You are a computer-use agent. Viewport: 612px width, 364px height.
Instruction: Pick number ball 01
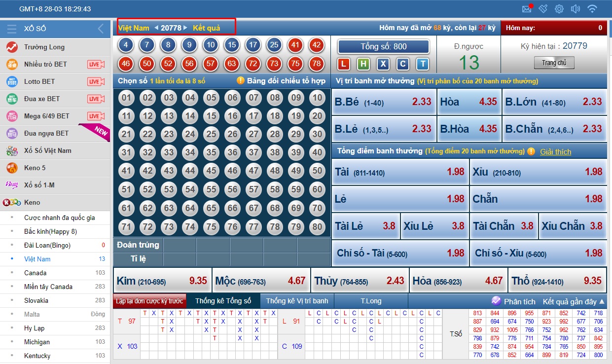tap(127, 98)
